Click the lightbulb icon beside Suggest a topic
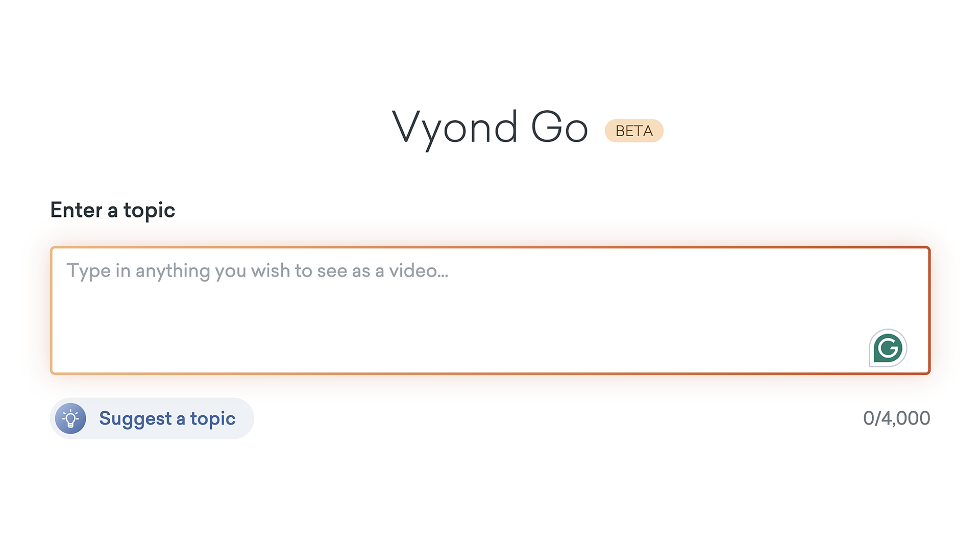Screen dimensions: 980x551 (x=70, y=419)
